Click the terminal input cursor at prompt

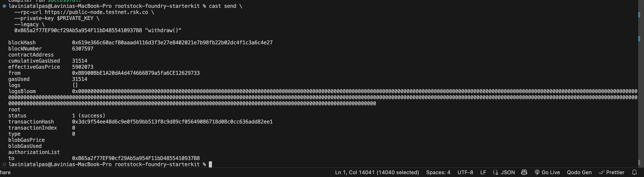coord(210,164)
